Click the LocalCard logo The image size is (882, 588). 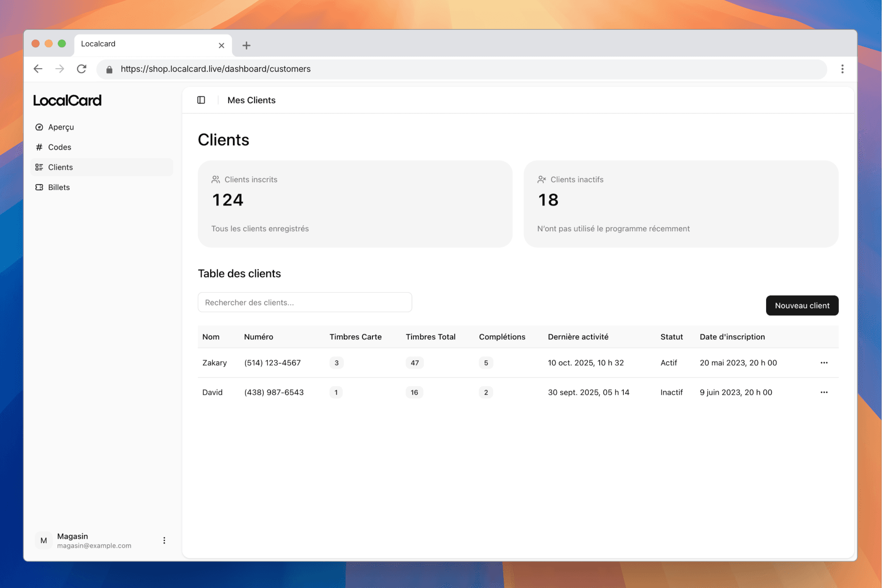pyautogui.click(x=67, y=100)
